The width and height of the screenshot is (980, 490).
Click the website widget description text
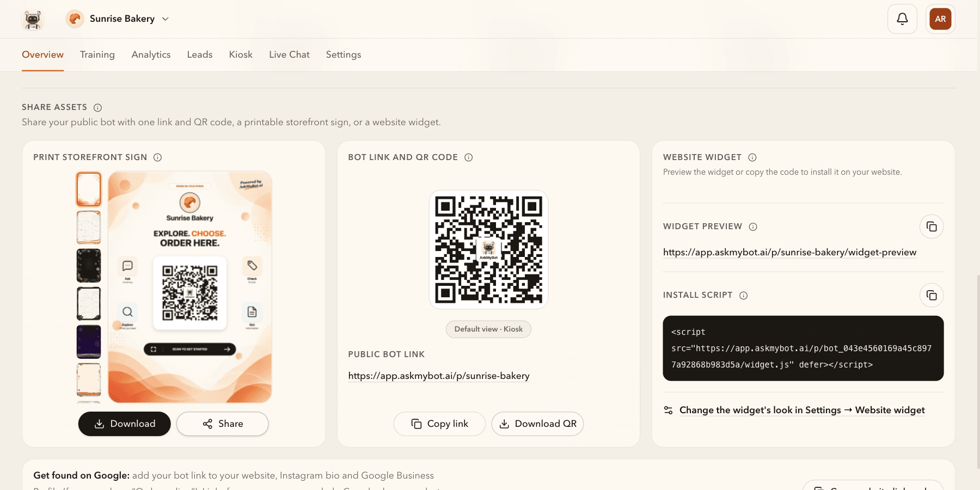pos(782,172)
